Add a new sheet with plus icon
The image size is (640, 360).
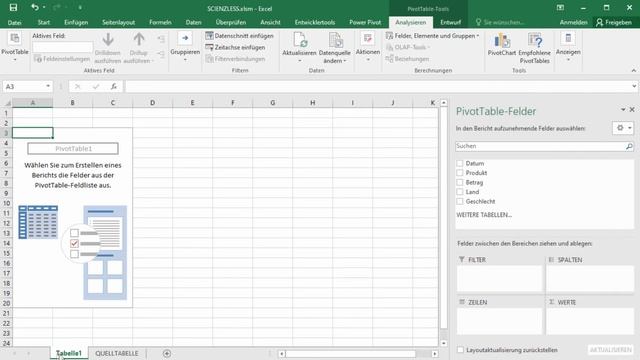pos(167,353)
